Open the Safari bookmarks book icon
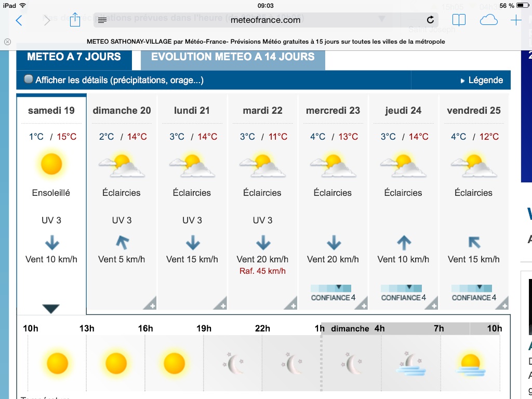This screenshot has height=399, width=532. (x=459, y=20)
